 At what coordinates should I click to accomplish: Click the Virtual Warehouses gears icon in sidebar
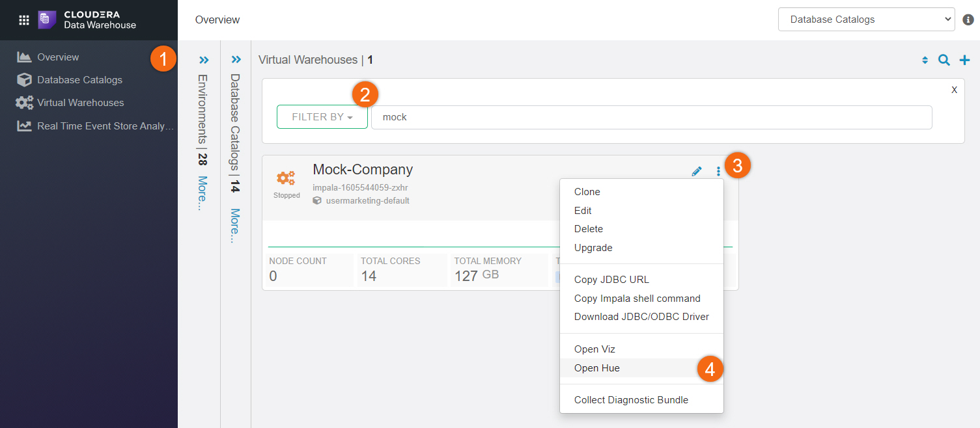pyautogui.click(x=25, y=103)
